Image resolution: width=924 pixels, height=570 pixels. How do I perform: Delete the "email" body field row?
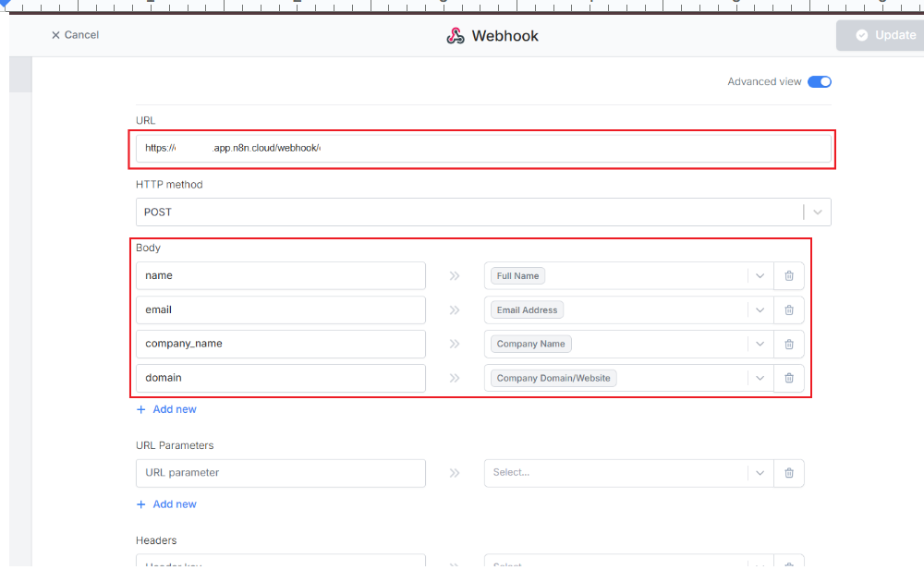789,309
